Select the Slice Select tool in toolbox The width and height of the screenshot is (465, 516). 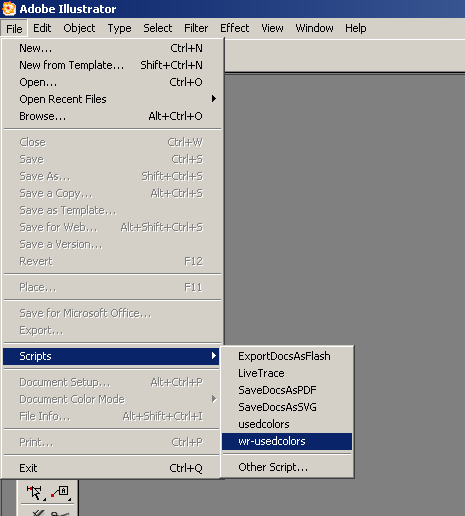pos(35,493)
